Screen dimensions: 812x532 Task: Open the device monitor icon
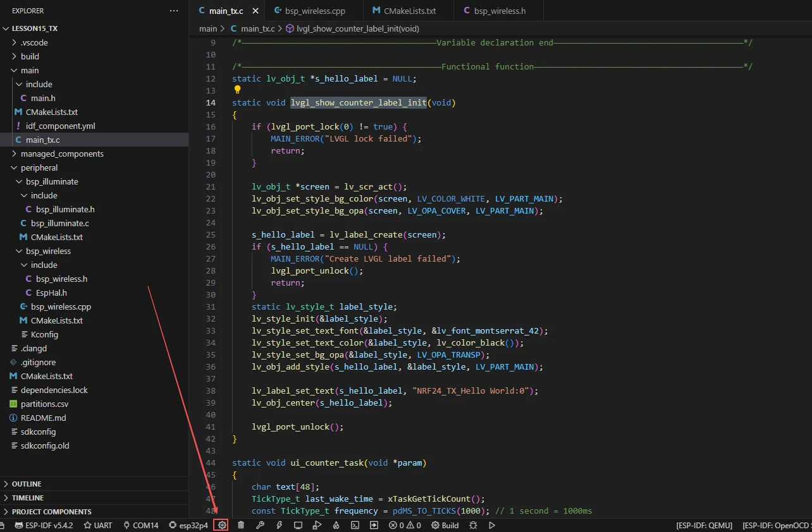298,525
